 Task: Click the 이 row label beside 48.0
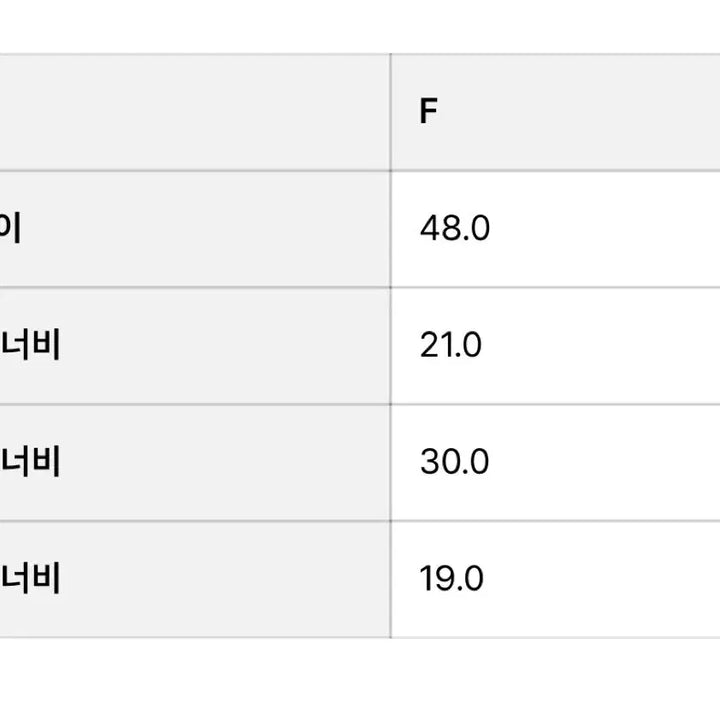11,229
